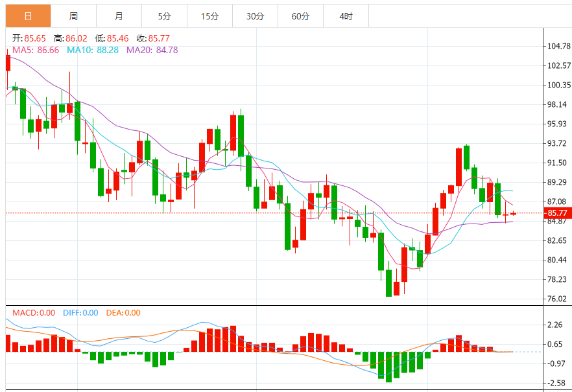Click the 93.72 price axis label
The height and width of the screenshot is (392, 572).
click(x=556, y=143)
